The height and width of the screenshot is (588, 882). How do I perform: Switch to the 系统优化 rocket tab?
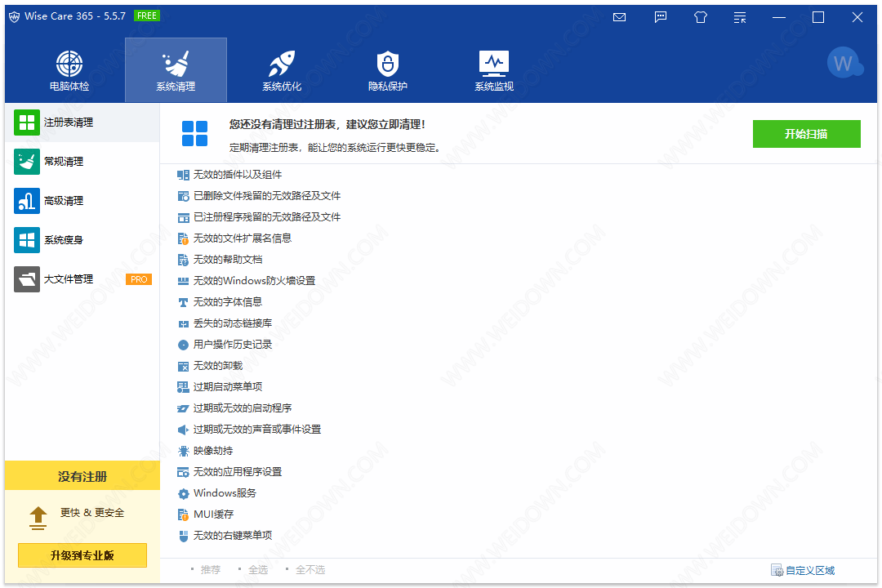[282, 70]
